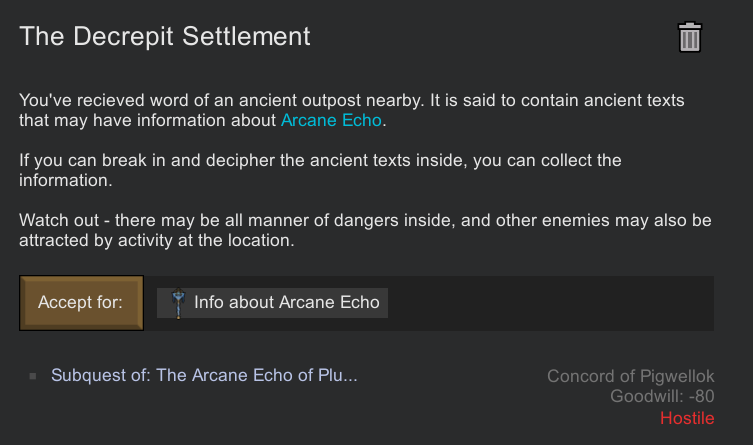The height and width of the screenshot is (445, 753).
Task: Click the Concord of Pigwellok faction name
Action: pos(630,376)
